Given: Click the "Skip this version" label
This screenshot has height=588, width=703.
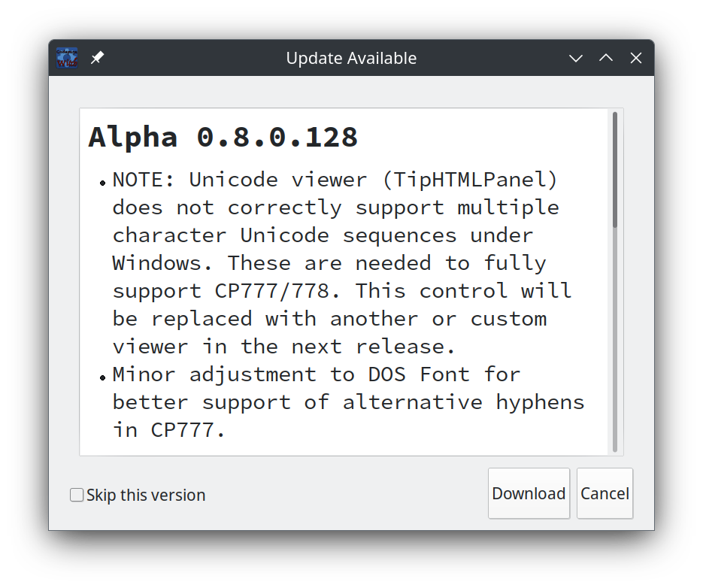Looking at the screenshot, I should (x=146, y=495).
